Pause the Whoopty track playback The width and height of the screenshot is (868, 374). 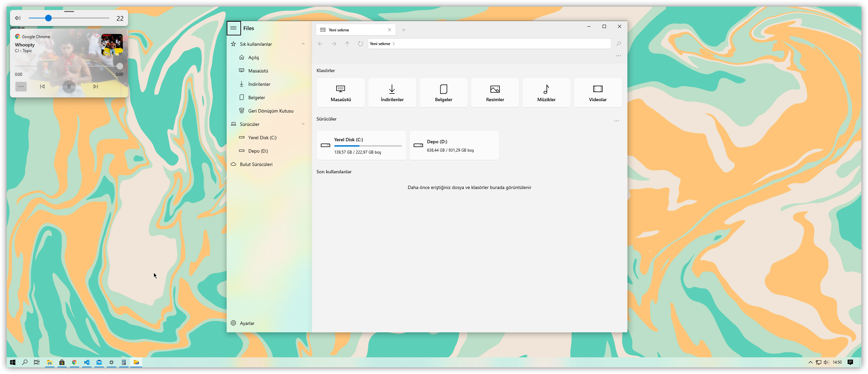coord(69,86)
